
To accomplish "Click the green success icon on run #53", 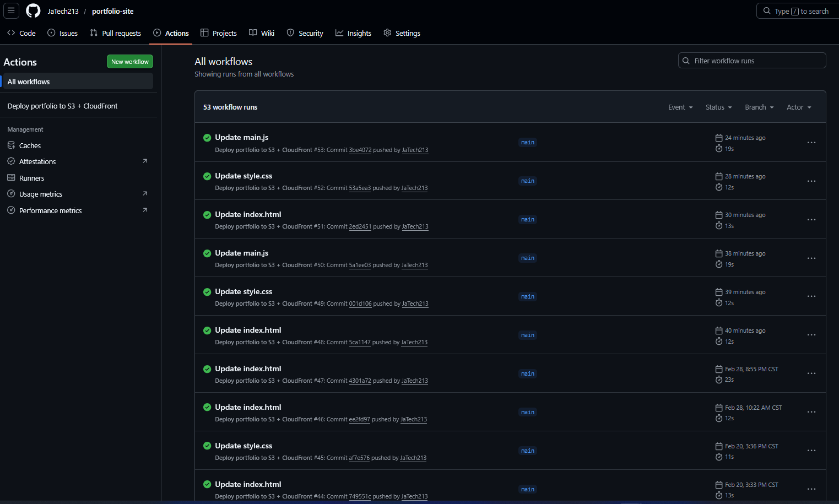I will click(x=207, y=138).
